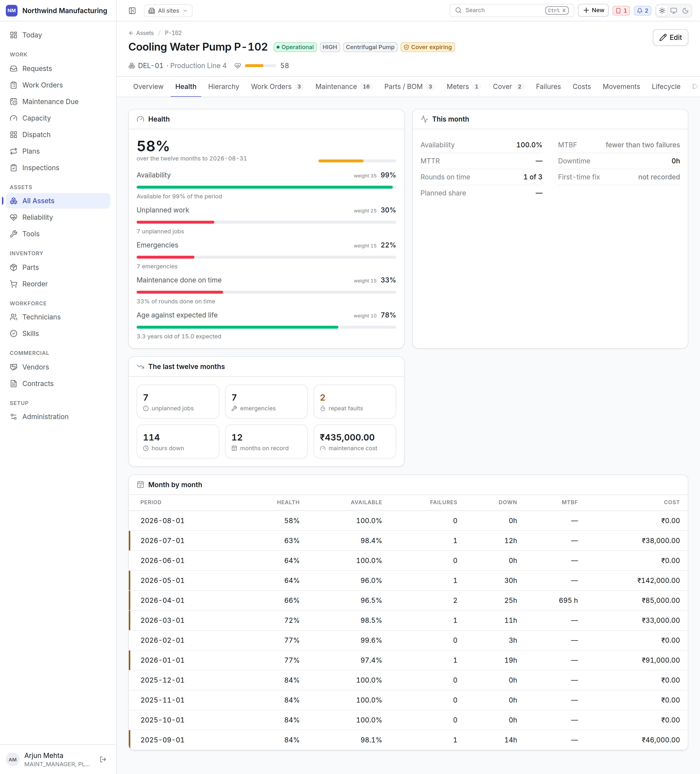Click the Reliability heartbeat icon
Image resolution: width=700 pixels, height=774 pixels.
coord(14,217)
